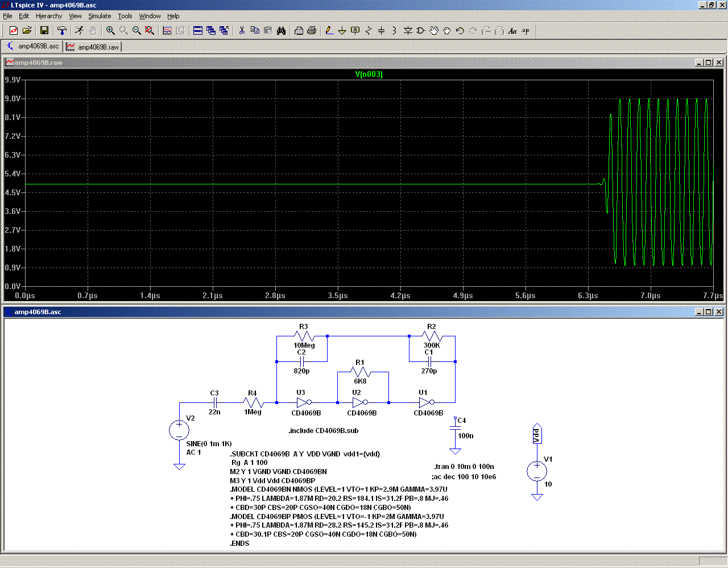This screenshot has height=568, width=728.
Task: Click the Save floppy disk icon
Action: [44, 31]
